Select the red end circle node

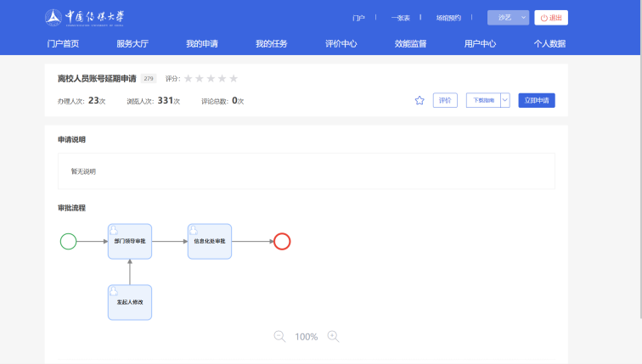(x=282, y=241)
